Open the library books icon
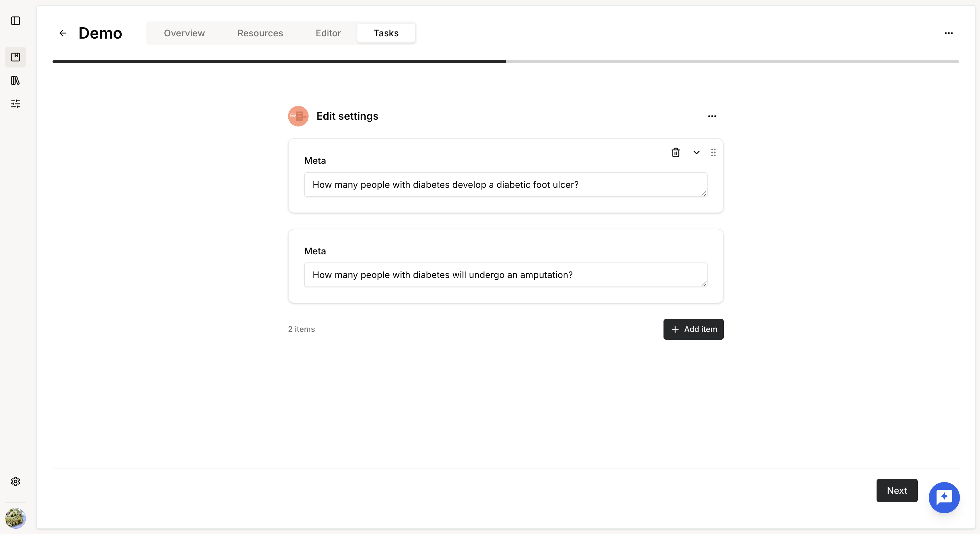The image size is (980, 534). tap(16, 80)
